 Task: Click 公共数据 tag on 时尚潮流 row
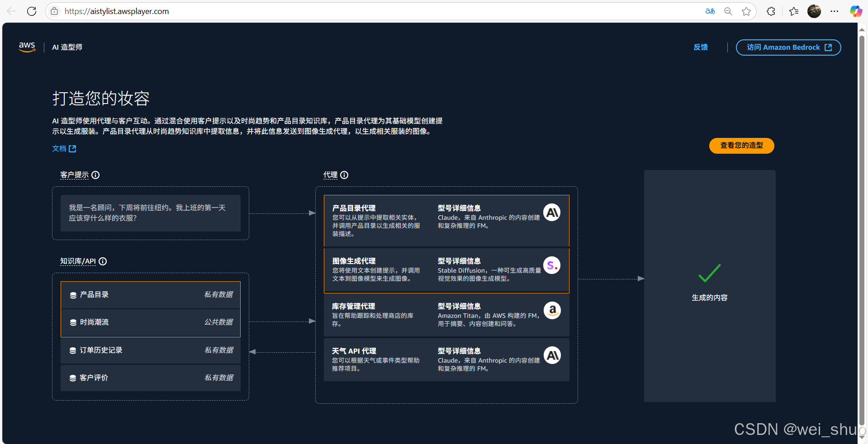(218, 322)
